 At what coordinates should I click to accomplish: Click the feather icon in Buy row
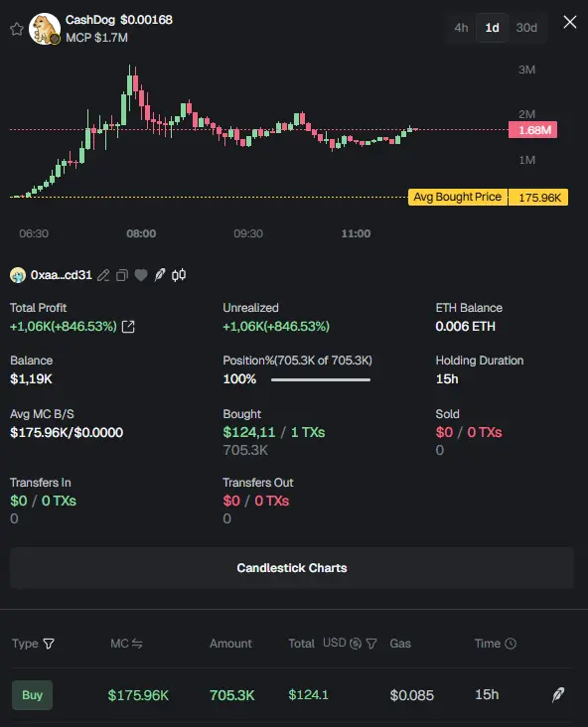pos(558,694)
